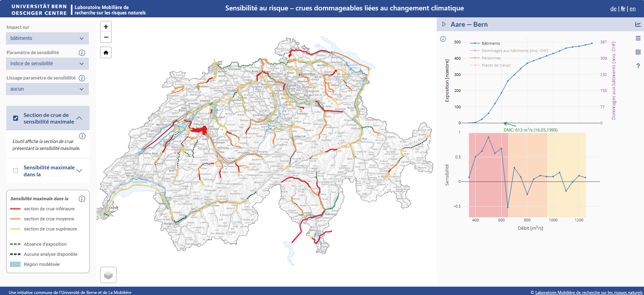Viewport: 644px width, 295px height.
Task: Play the Aare – Bern panel triangle
Action: [444, 24]
